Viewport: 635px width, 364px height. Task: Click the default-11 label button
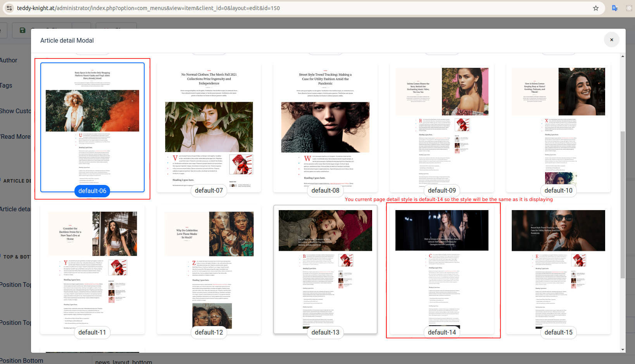point(92,332)
